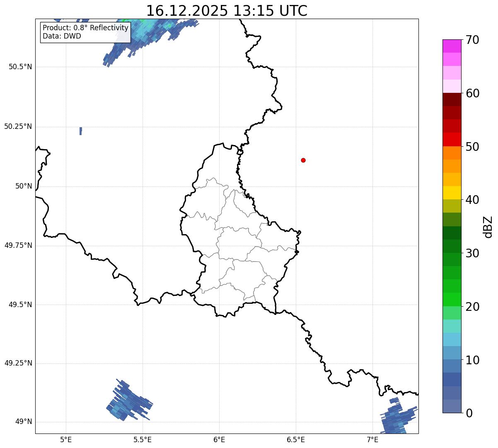Click the "Product: 0.8° Reflectivity" label

[x=86, y=28]
